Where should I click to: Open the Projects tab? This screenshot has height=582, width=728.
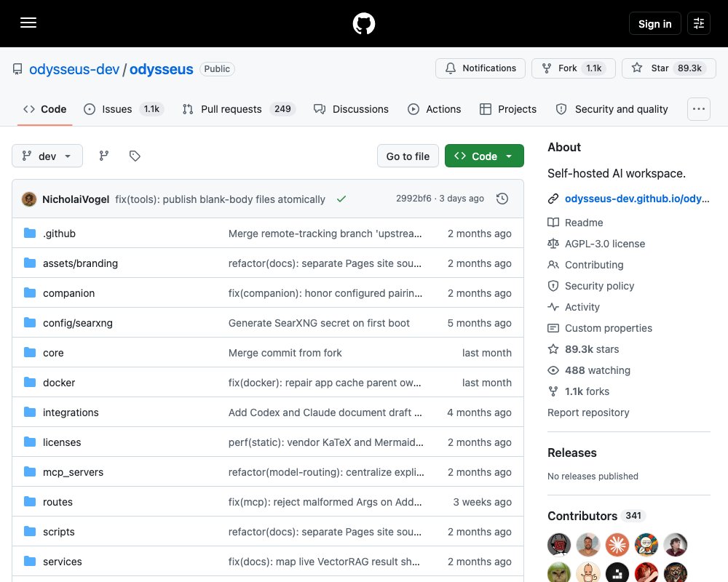coord(508,109)
